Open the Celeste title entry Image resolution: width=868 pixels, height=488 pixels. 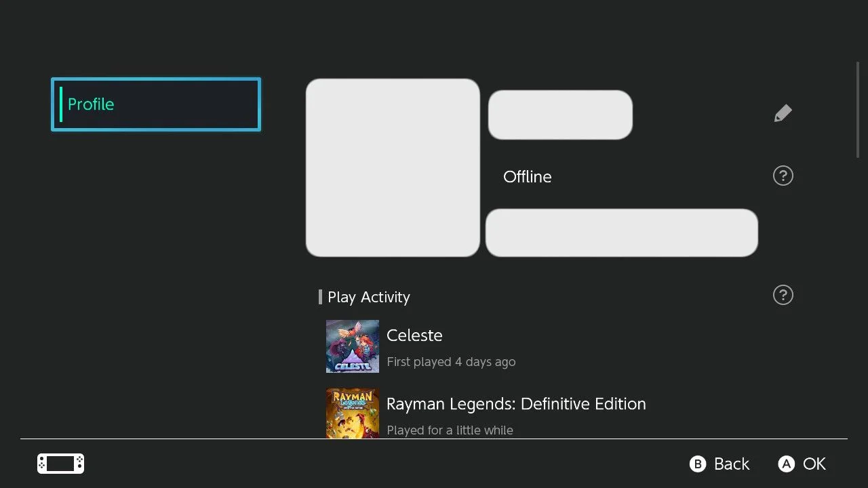coord(414,335)
